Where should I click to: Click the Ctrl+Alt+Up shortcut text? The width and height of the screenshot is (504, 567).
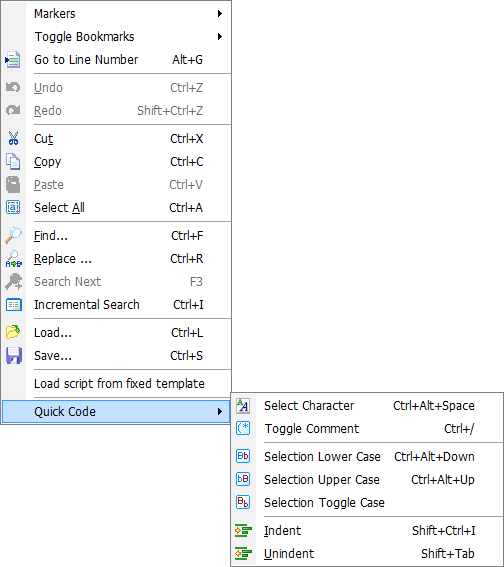(x=443, y=480)
